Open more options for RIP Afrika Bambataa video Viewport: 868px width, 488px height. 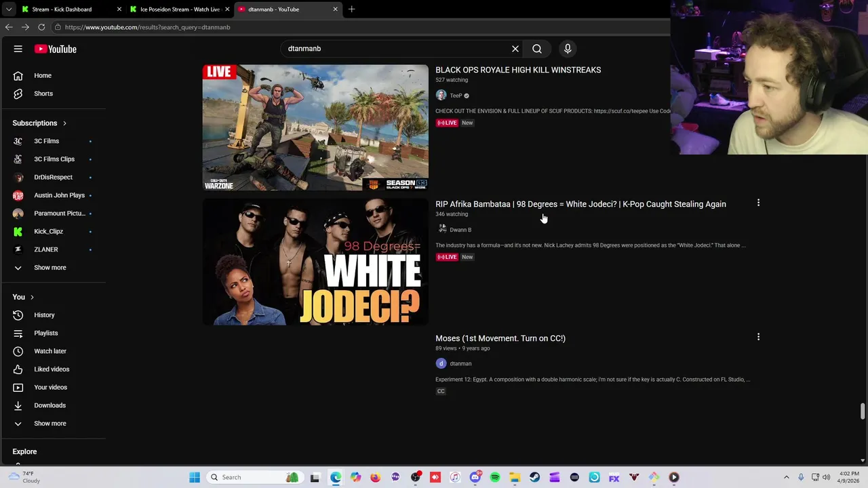[x=758, y=203]
